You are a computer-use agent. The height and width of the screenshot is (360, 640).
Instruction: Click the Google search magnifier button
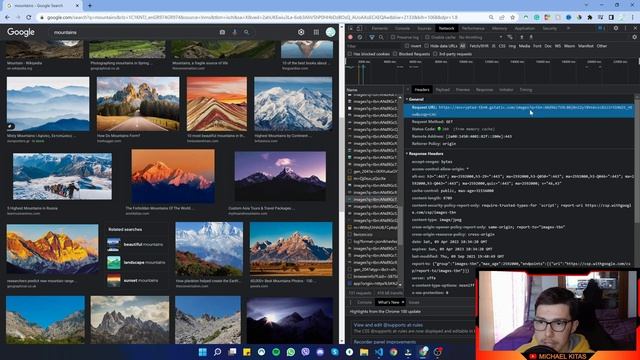(x=247, y=32)
